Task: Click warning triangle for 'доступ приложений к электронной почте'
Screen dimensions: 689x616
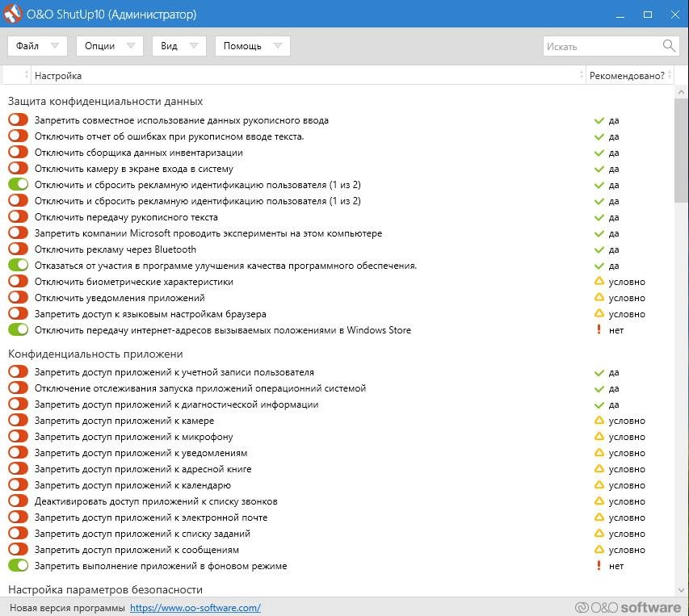Action: pos(599,518)
